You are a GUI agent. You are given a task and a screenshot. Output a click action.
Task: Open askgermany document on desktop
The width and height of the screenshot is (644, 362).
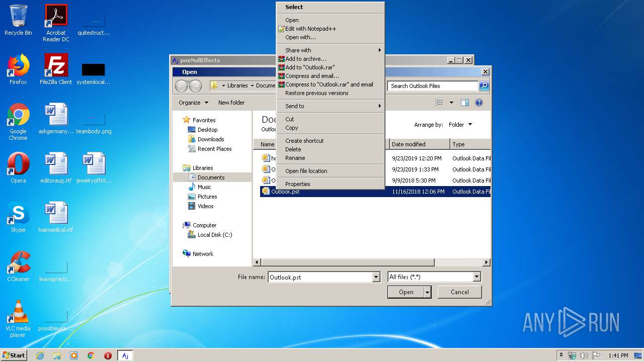coord(56,119)
